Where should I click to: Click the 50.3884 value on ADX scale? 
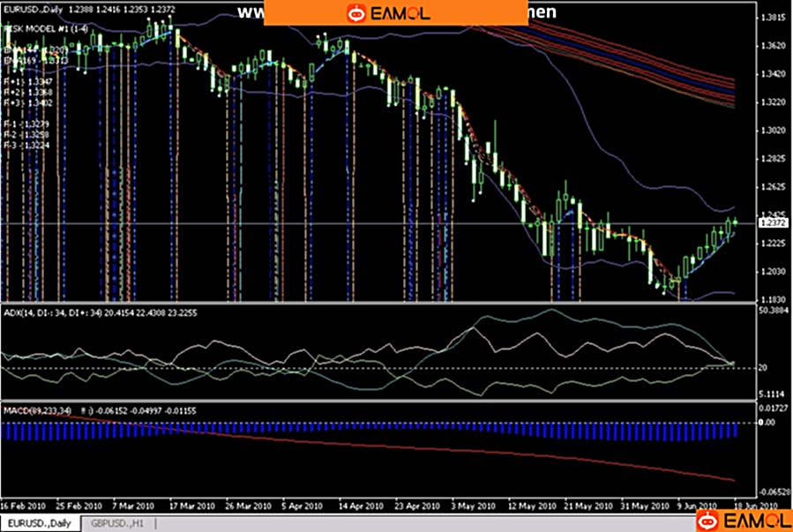774,311
